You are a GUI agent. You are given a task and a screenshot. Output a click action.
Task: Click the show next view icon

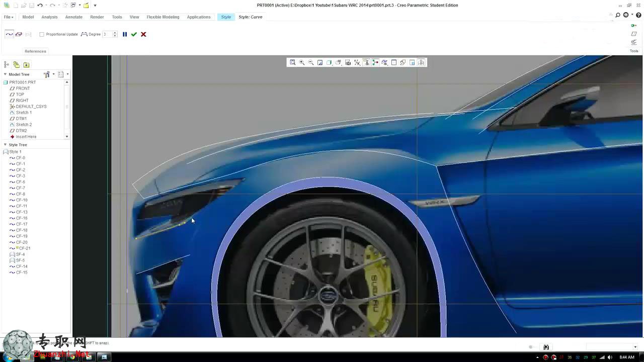pos(412,62)
